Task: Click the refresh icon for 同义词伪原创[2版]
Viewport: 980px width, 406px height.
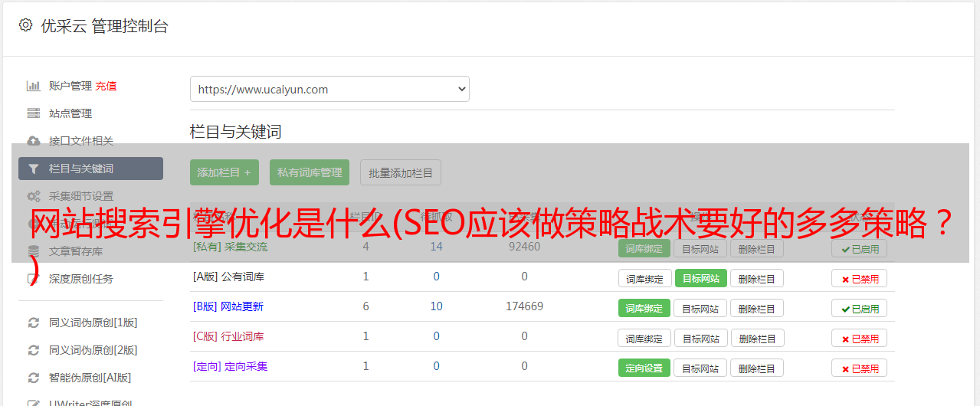Action: tap(33, 350)
